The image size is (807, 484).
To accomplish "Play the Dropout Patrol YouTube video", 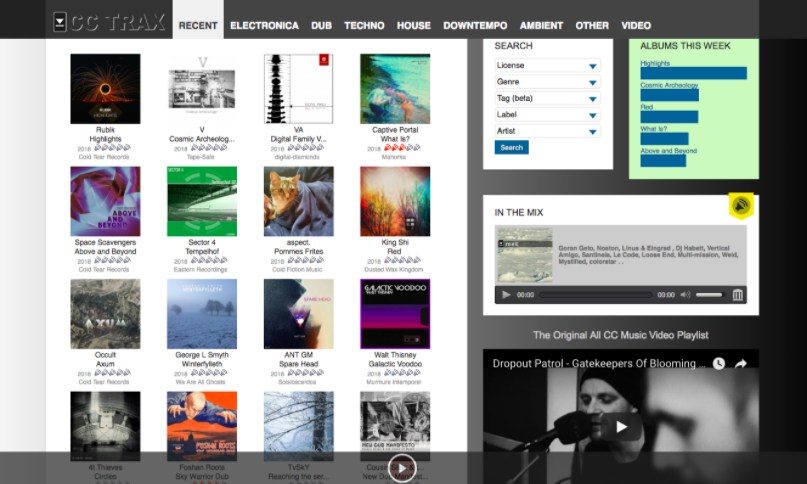I will 621,426.
